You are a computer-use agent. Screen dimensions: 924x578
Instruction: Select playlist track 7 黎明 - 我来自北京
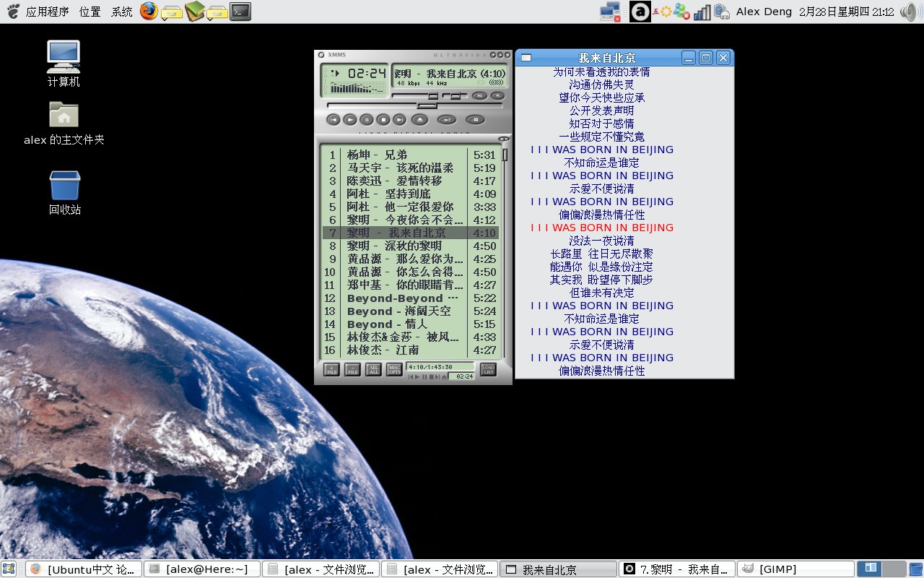410,233
